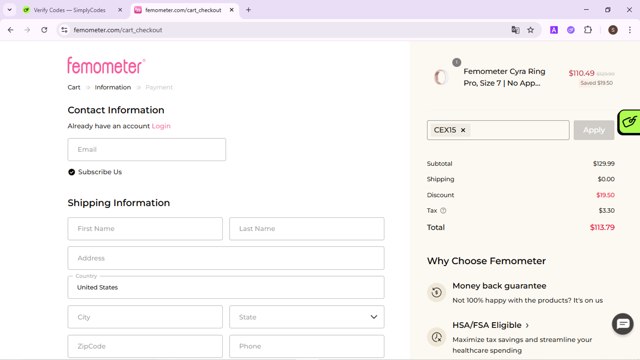Focus the First Name field
The height and width of the screenshot is (360, 640).
click(x=145, y=229)
